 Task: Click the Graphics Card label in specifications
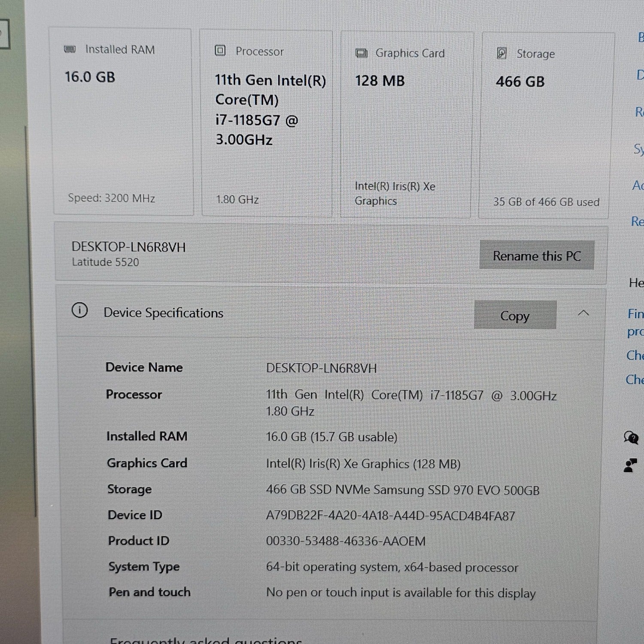(147, 463)
